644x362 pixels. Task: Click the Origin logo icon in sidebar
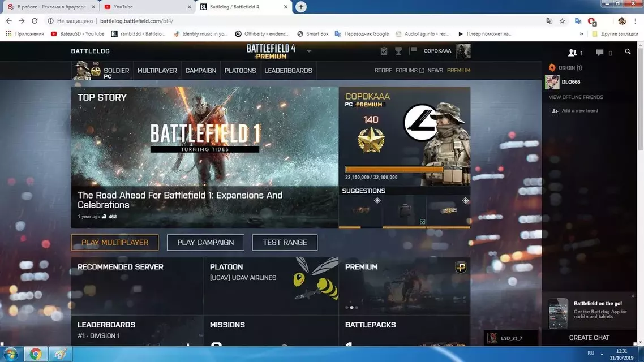tap(552, 68)
